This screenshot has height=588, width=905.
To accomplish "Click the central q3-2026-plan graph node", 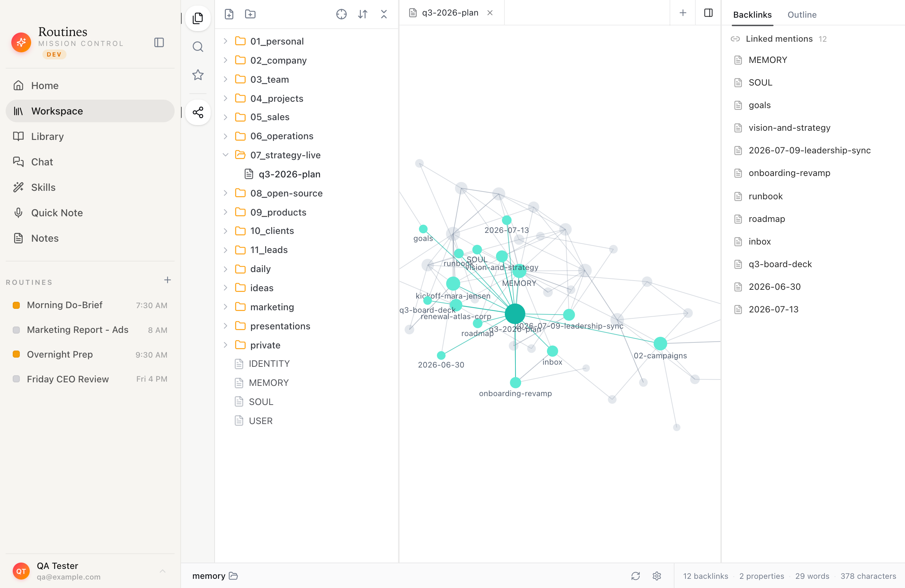I will (515, 313).
